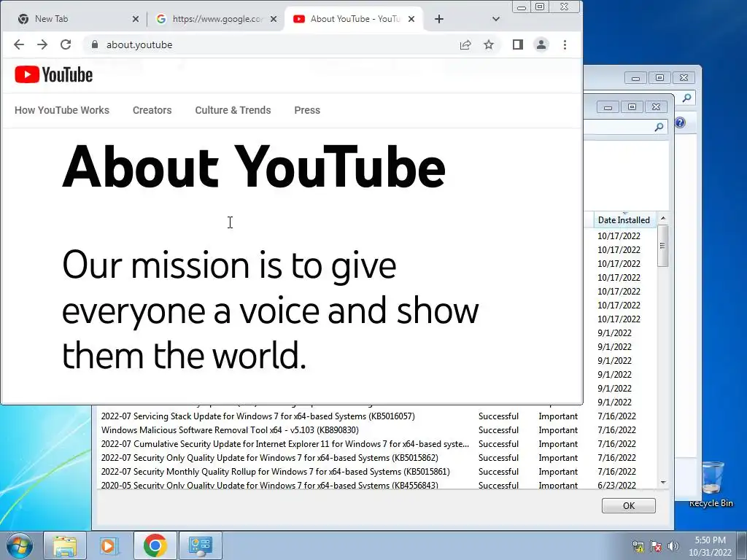Click the update history scrollbar thumb
Screen dimensions: 747x560
pyautogui.click(x=662, y=246)
